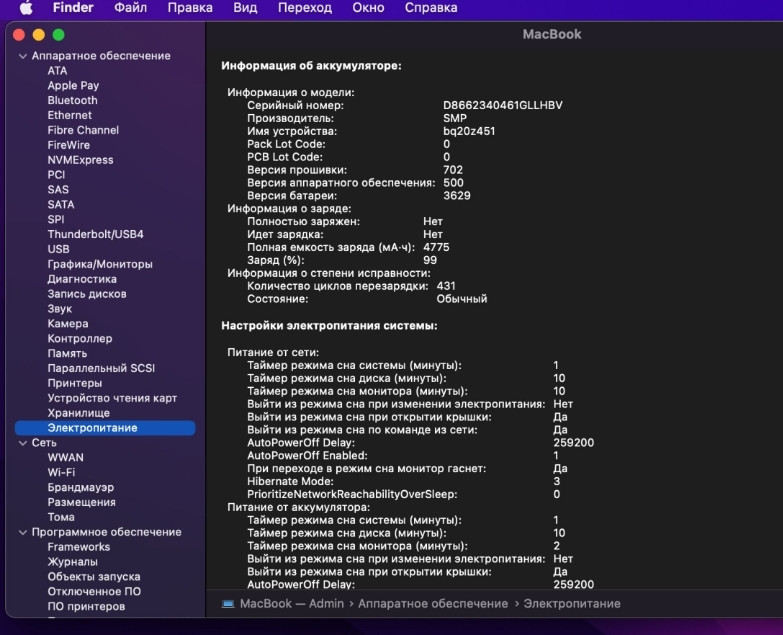
Task: Open the Apple menu logo
Action: click(x=26, y=8)
